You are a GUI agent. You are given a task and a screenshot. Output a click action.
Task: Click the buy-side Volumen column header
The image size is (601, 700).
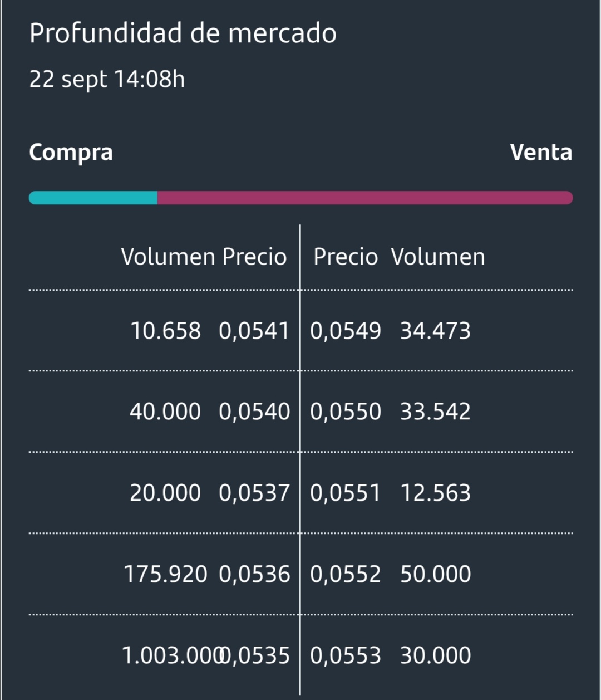pyautogui.click(x=168, y=257)
